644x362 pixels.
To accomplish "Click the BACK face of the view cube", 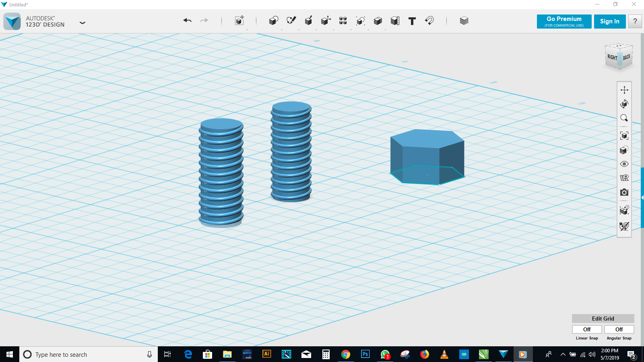I will point(626,57).
